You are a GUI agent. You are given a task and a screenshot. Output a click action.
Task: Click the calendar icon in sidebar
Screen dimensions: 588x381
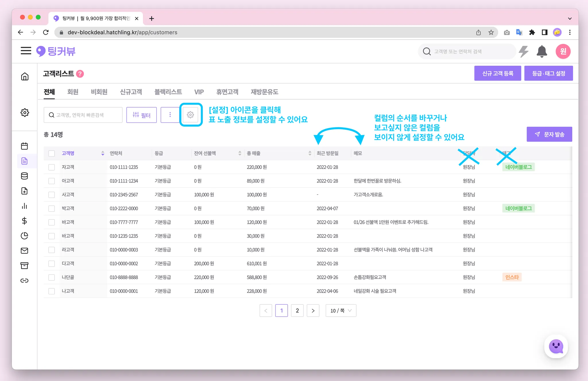click(x=25, y=146)
